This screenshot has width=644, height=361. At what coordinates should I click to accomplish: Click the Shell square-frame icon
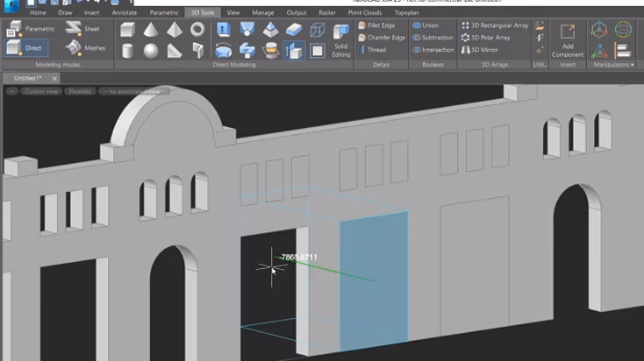[317, 51]
